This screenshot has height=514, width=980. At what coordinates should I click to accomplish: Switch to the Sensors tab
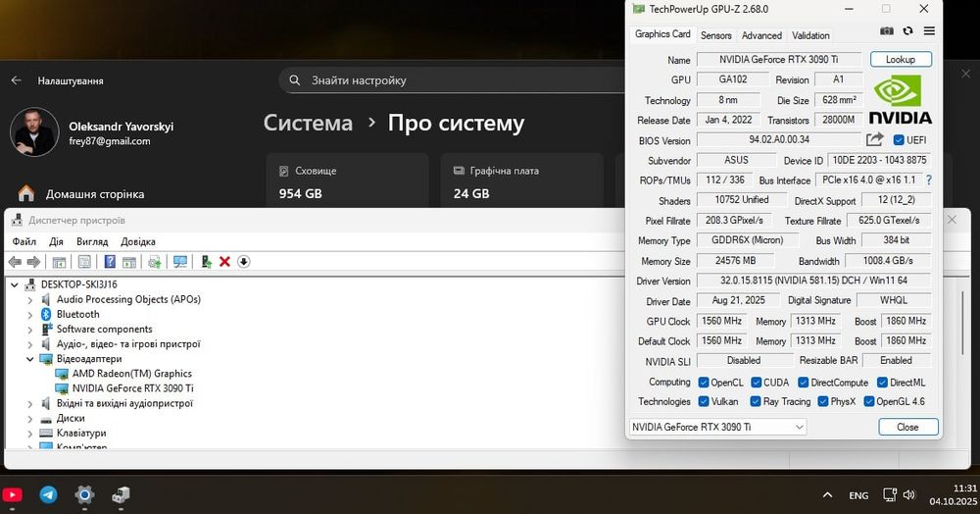(x=715, y=35)
